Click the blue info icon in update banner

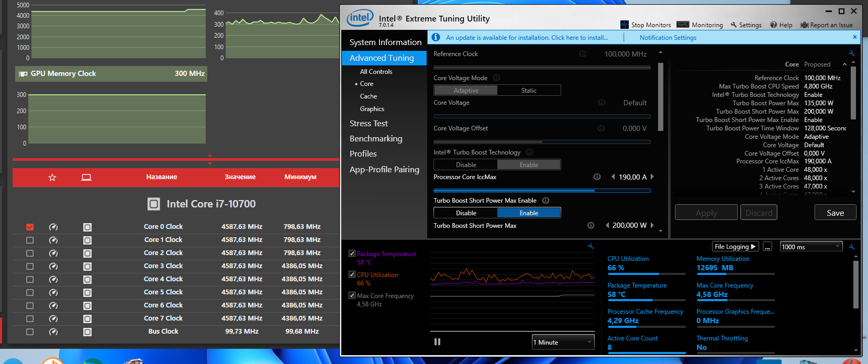(x=436, y=37)
